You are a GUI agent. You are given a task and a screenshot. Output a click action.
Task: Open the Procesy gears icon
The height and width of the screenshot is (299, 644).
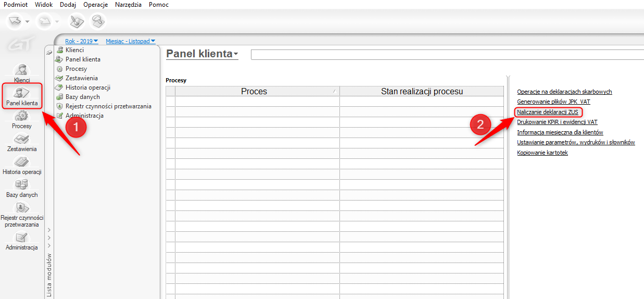click(x=22, y=116)
